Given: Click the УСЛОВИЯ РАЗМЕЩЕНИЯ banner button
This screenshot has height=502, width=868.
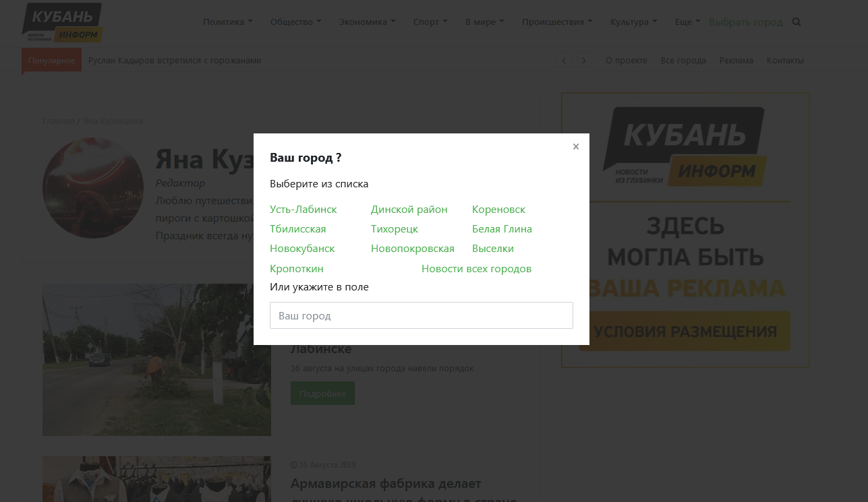Looking at the screenshot, I should point(685,331).
